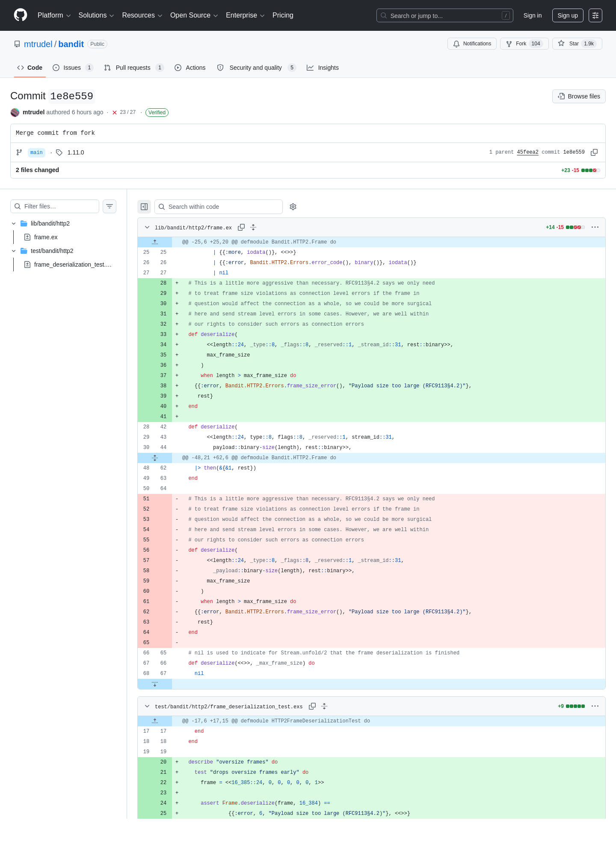This screenshot has height=856, width=616.
Task: Click the Browse files button
Action: pos(579,96)
